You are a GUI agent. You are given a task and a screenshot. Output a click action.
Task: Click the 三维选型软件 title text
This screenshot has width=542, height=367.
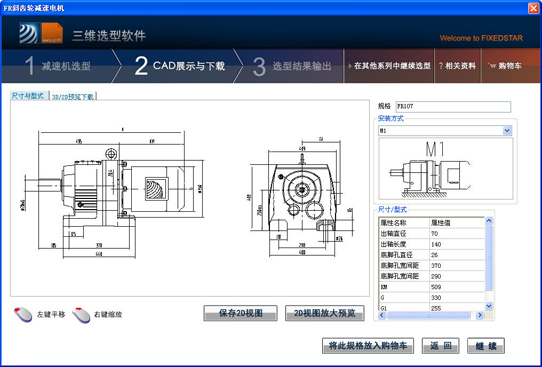click(109, 36)
